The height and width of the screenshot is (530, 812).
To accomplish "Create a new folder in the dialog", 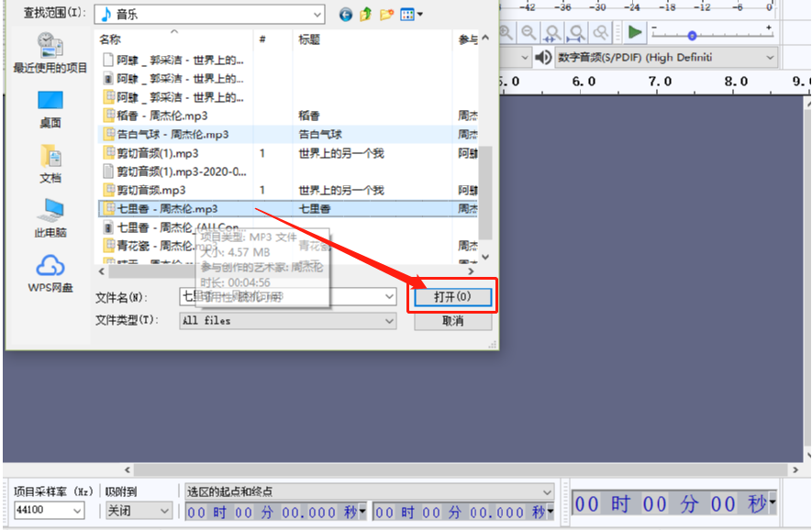I will click(386, 15).
